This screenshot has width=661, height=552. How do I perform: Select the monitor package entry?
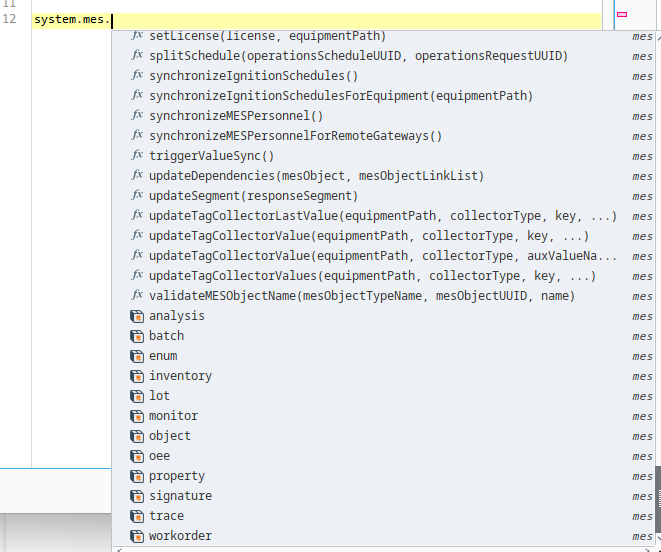tap(173, 416)
